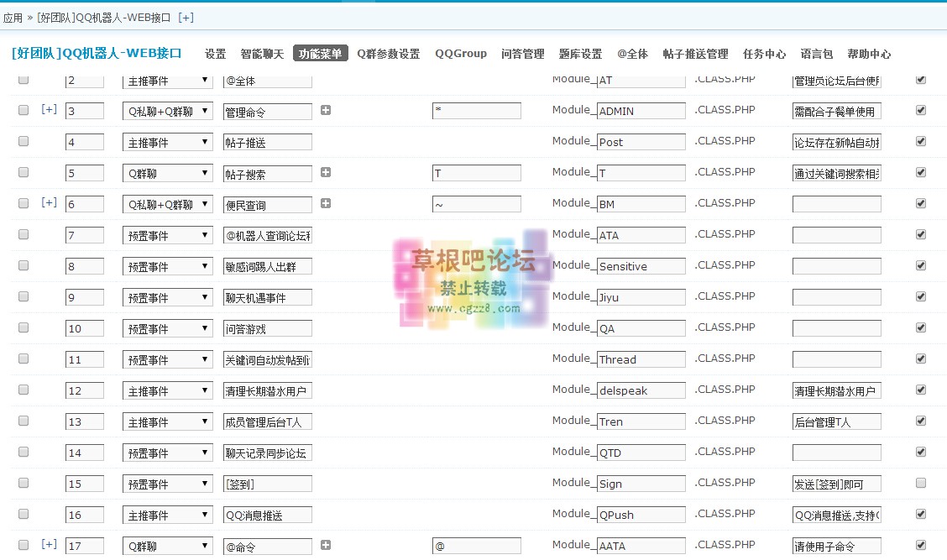Open the 预置事件 dropdown on row 9
Viewport: 947px width, 560px height.
coord(168,297)
